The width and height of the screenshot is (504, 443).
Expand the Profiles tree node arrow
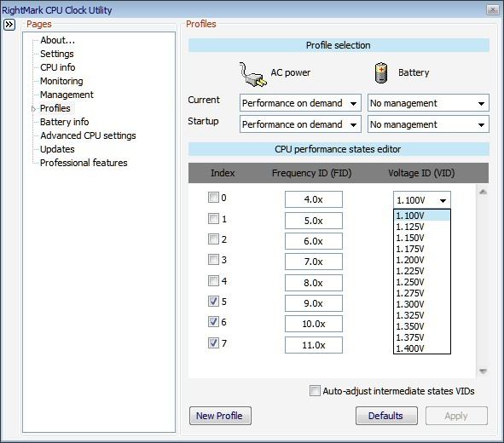point(33,109)
